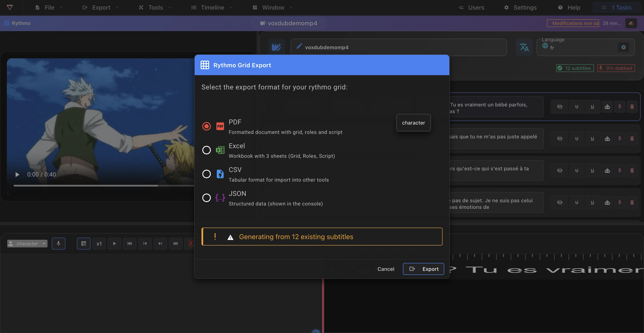
Task: Open the 1 Tasks button
Action: (x=617, y=7)
